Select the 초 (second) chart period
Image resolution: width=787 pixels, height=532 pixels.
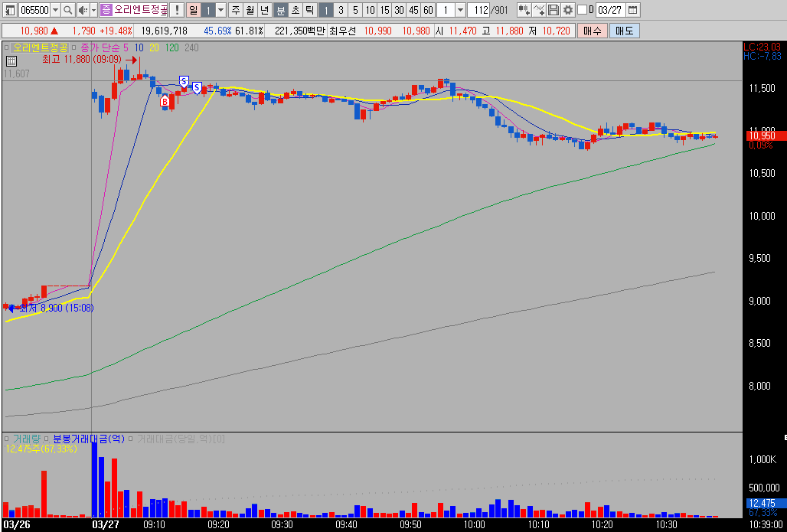point(296,9)
